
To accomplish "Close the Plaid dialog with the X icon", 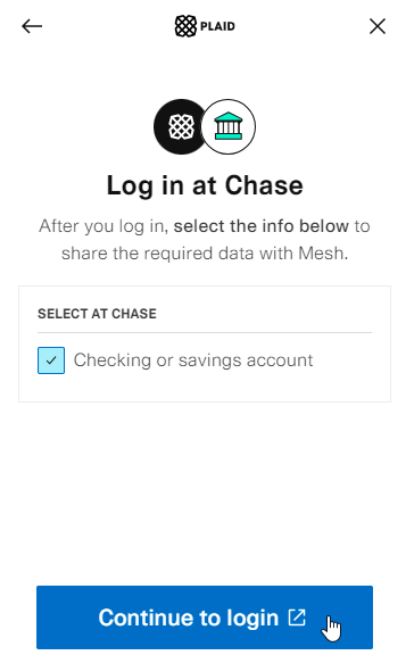I will [377, 26].
